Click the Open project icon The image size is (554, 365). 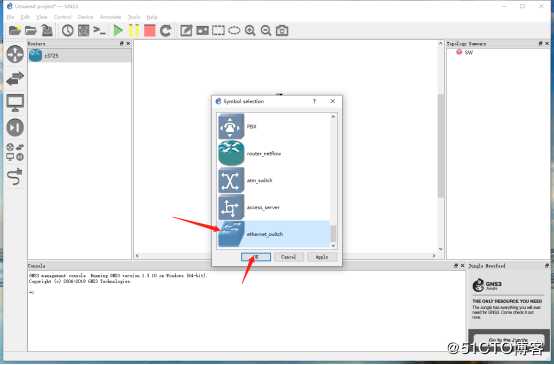tap(31, 30)
